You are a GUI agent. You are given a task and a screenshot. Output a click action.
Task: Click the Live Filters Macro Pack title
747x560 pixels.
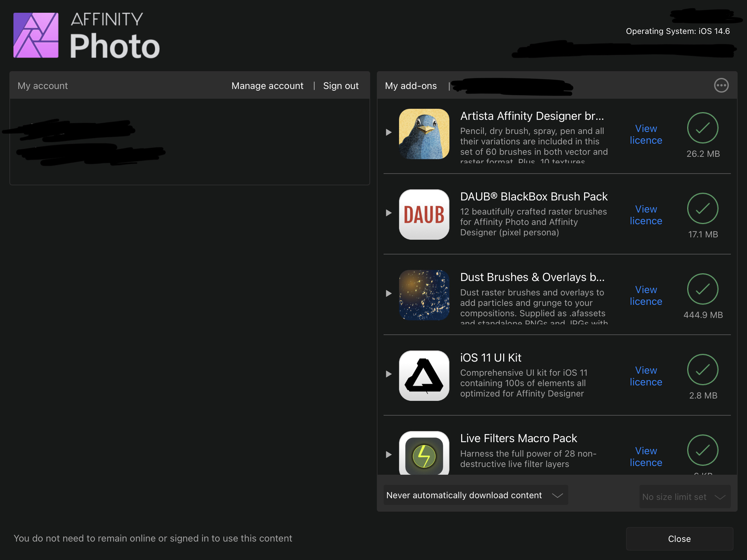coord(518,438)
